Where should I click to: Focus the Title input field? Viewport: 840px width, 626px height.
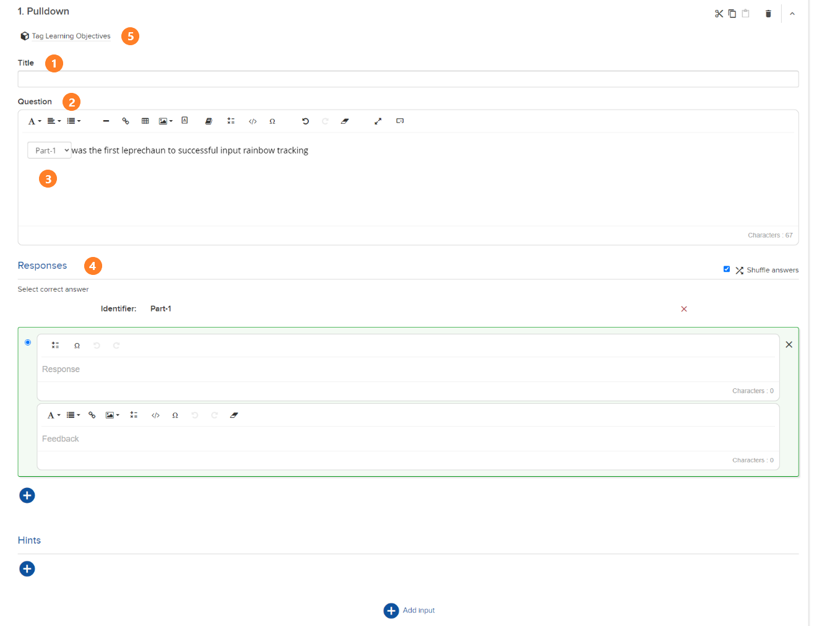point(408,79)
